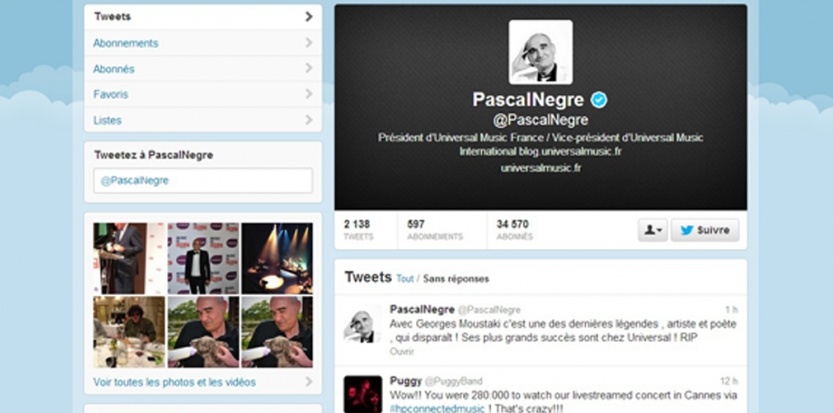Click the Tweetez à PascalNegre input field
Screen dimensions: 833x413
203,181
